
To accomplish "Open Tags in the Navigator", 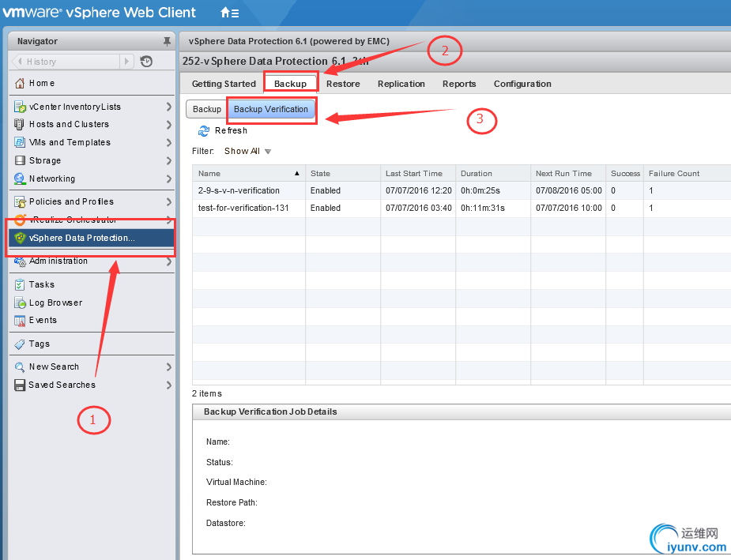I will pyautogui.click(x=40, y=344).
